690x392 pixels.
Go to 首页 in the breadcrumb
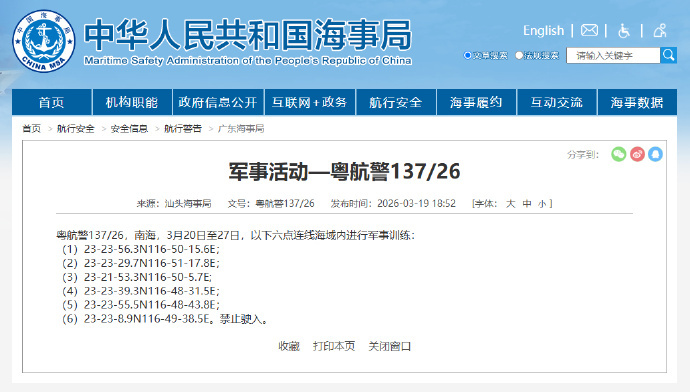[x=31, y=128]
